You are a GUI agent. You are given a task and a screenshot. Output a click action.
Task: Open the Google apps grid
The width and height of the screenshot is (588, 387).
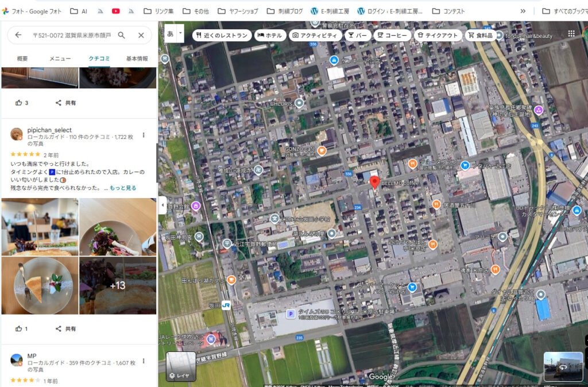coord(571,34)
